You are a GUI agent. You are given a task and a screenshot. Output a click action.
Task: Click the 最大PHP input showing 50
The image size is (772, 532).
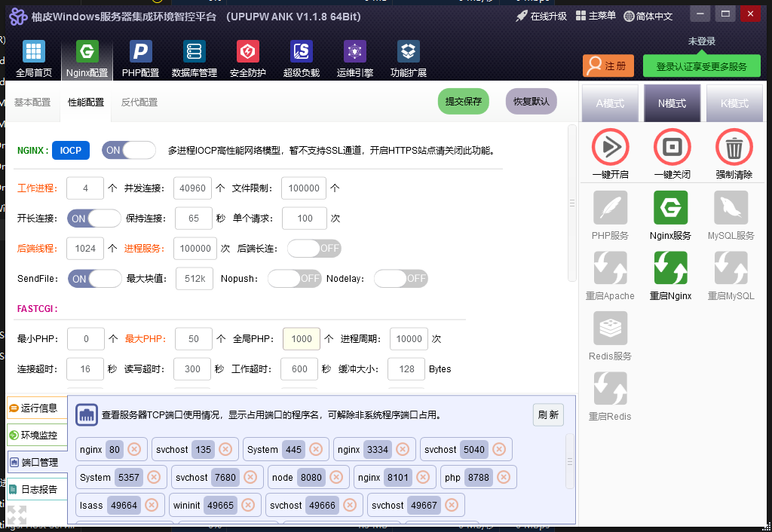click(194, 338)
